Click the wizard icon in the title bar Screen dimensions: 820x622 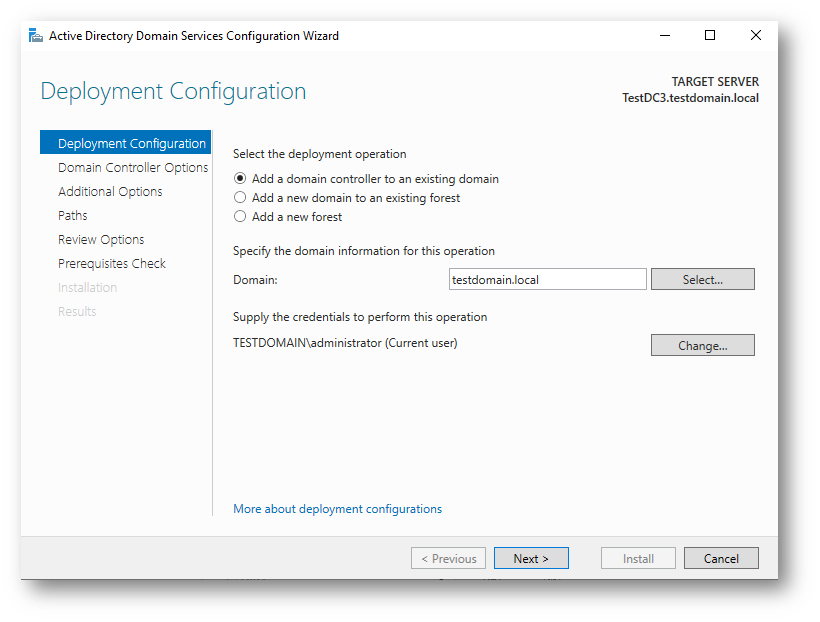[x=36, y=36]
